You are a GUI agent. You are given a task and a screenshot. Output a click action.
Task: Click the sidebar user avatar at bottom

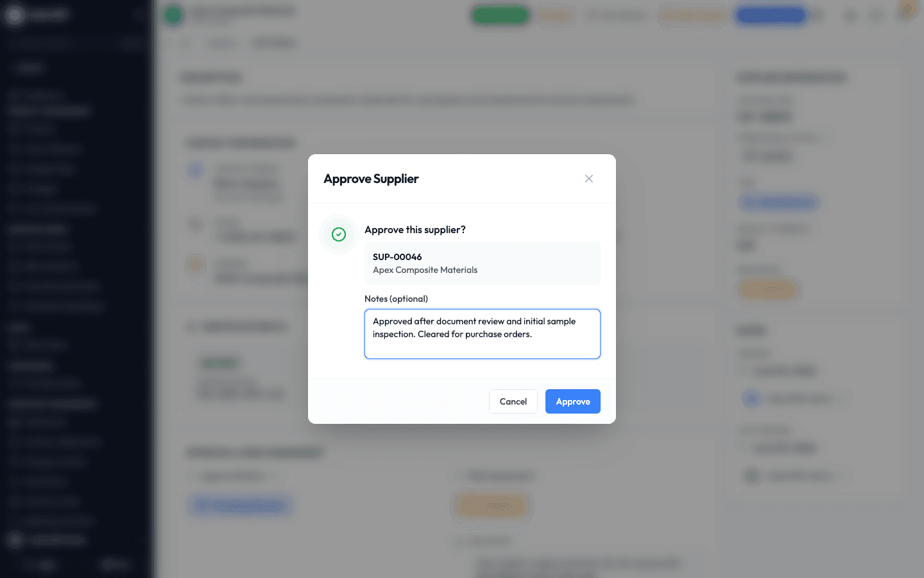click(x=14, y=540)
